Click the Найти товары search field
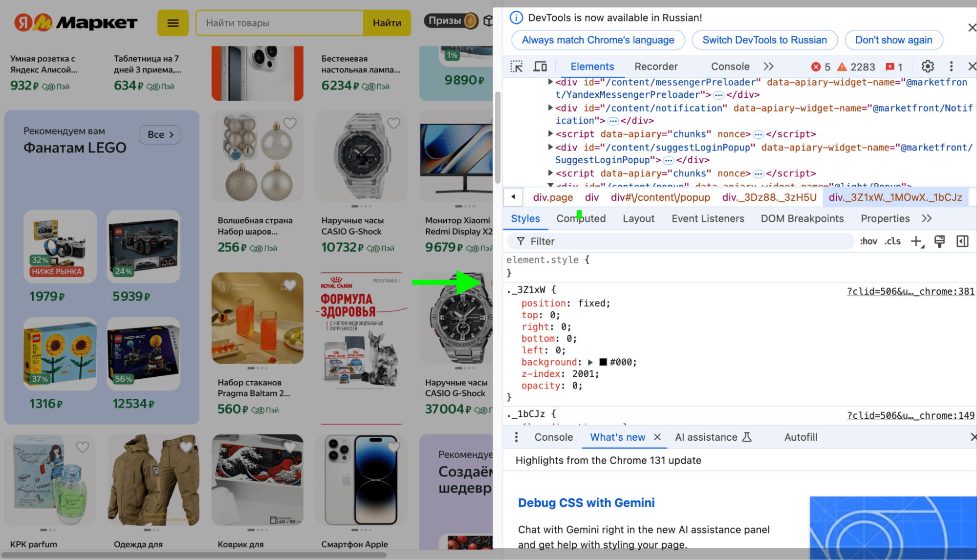Image resolution: width=977 pixels, height=560 pixels. (280, 23)
